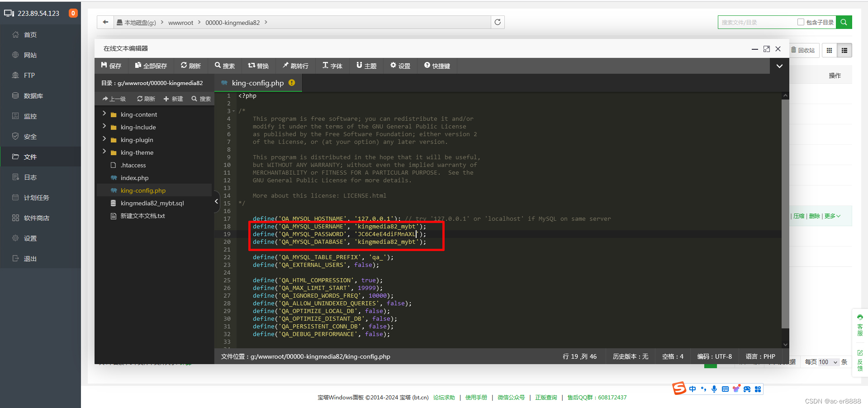
Task: Open Jump to line tool
Action: point(295,66)
